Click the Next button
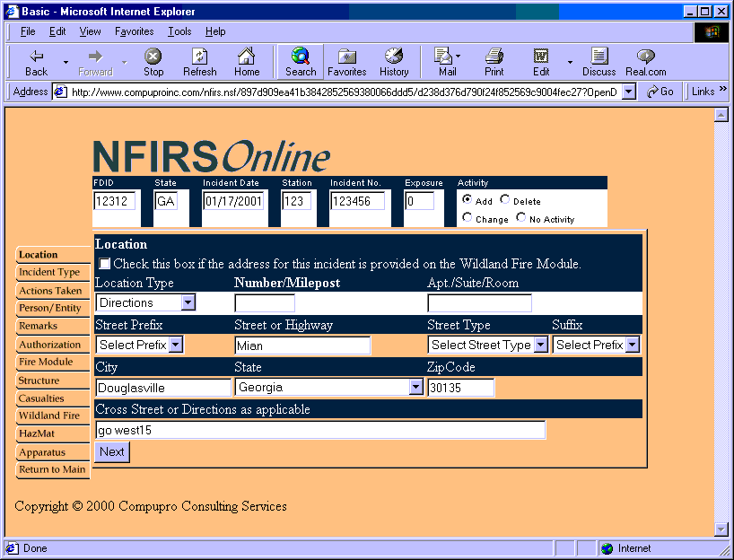 coord(112,451)
